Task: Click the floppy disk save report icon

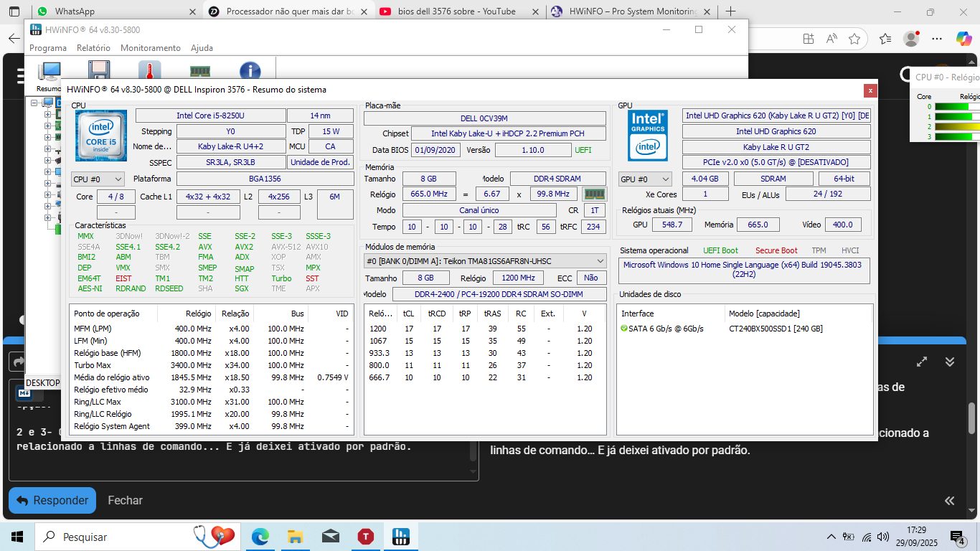Action: pos(99,70)
